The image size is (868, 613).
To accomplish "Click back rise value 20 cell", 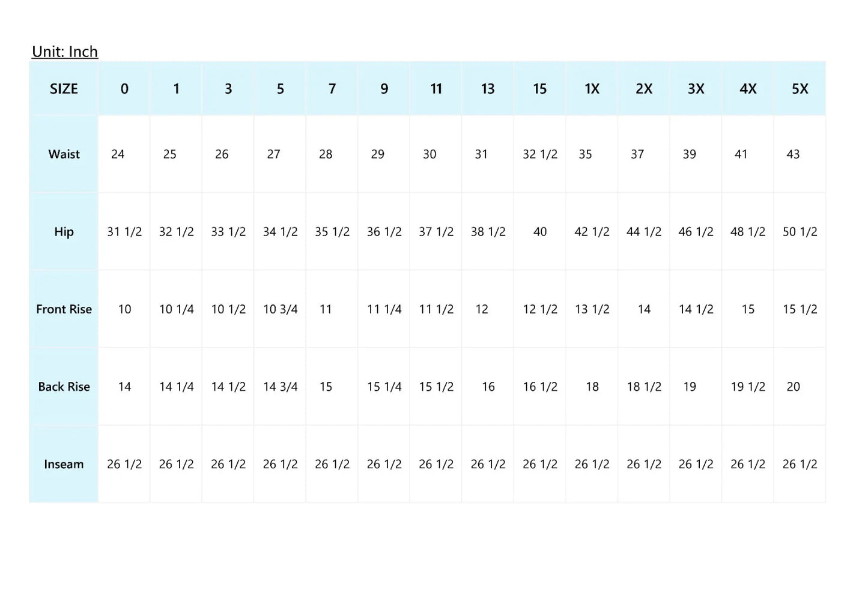I will point(793,387).
